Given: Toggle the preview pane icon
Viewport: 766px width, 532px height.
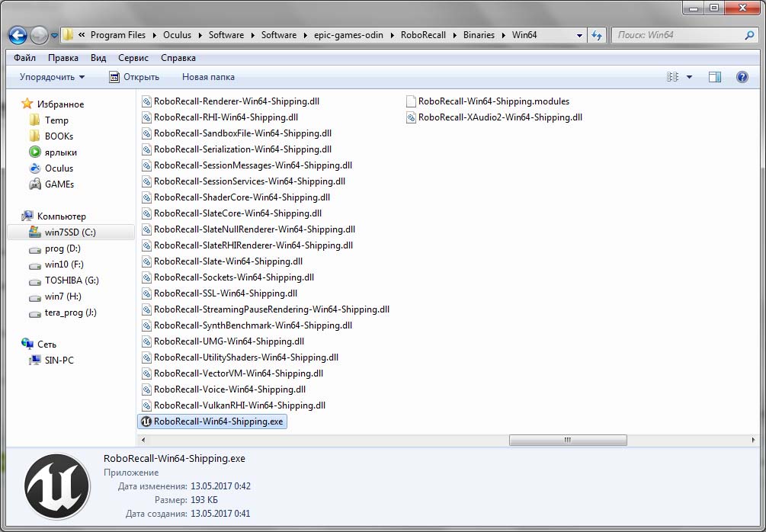Looking at the screenshot, I should 715,77.
